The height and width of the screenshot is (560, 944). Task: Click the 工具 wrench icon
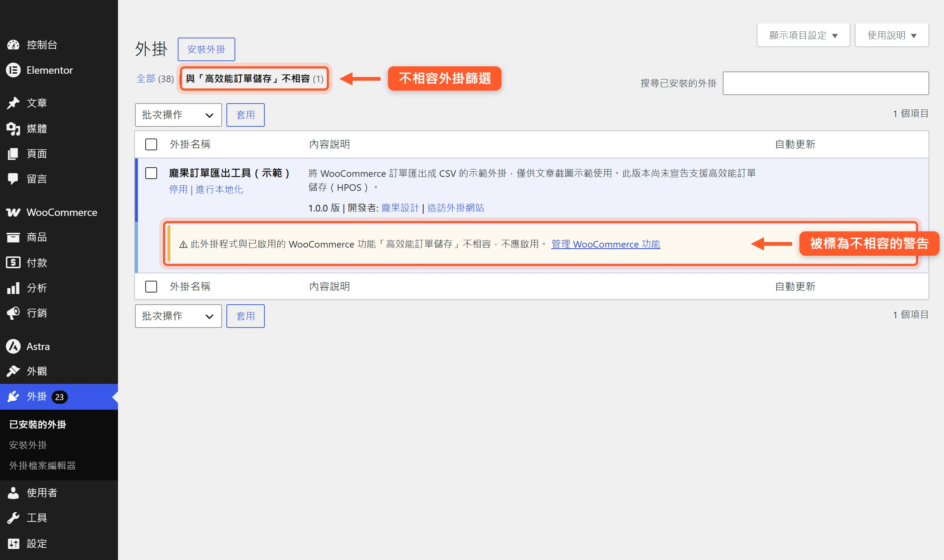[x=13, y=518]
